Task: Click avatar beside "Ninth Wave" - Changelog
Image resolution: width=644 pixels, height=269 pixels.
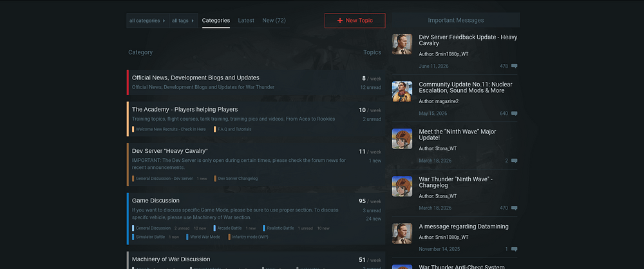Action: (x=402, y=186)
